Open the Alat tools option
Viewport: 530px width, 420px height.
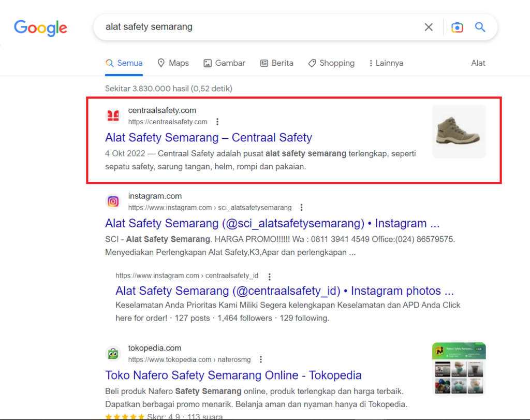(x=478, y=63)
